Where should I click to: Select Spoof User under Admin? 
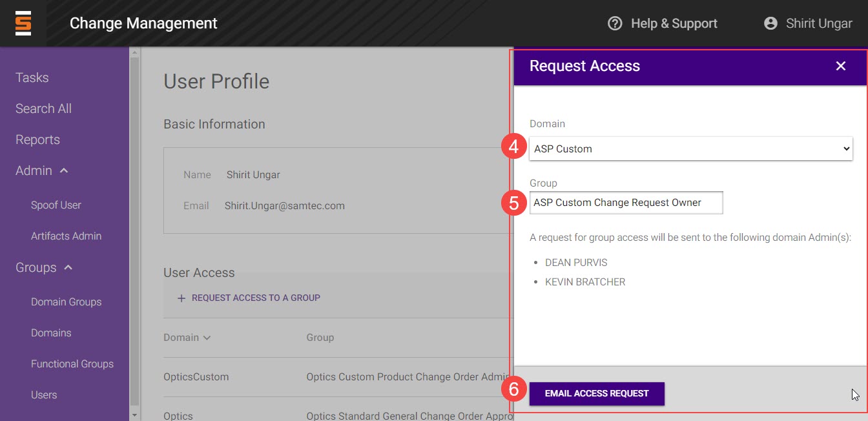56,205
